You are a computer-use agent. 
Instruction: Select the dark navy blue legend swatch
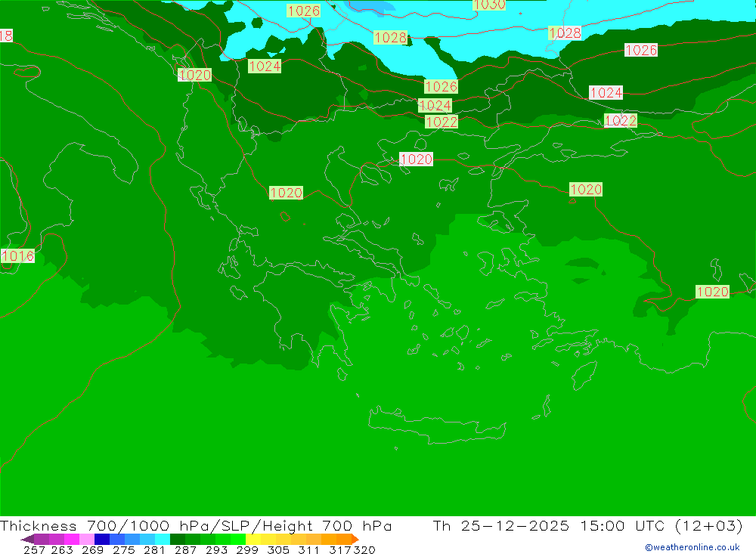(102, 539)
